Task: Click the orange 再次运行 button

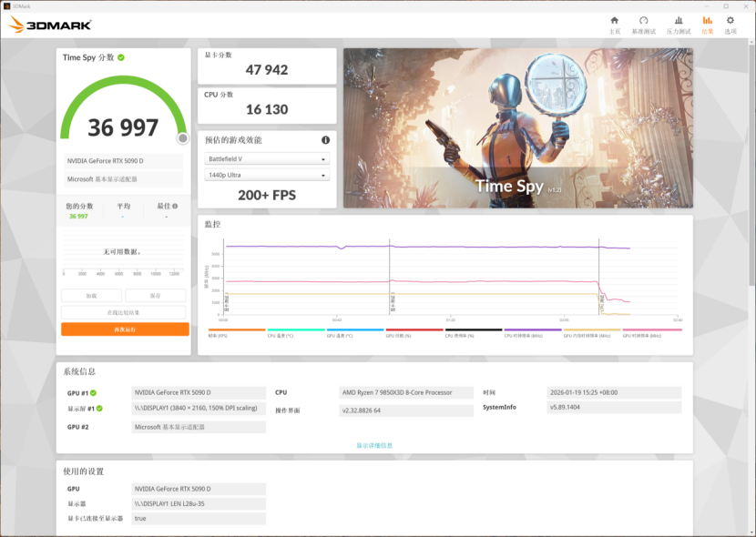Action: click(125, 329)
